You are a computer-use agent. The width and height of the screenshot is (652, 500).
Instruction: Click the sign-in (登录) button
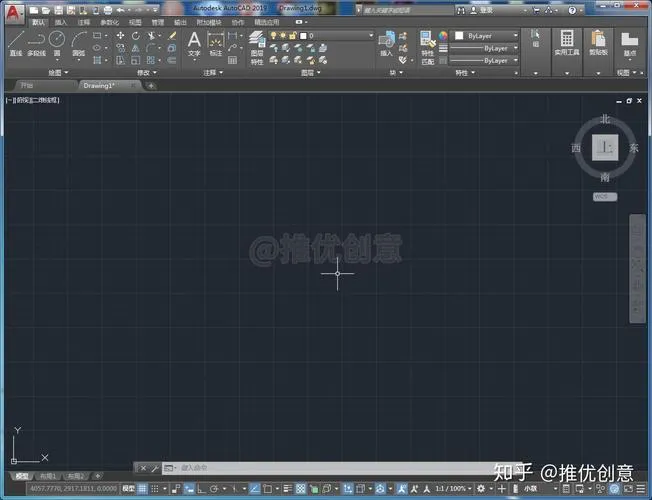(x=482, y=10)
